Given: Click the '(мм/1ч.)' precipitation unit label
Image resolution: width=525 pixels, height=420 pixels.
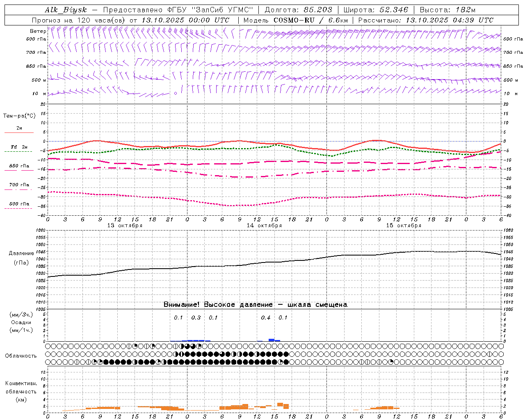Looking at the screenshot, I should point(21,330).
